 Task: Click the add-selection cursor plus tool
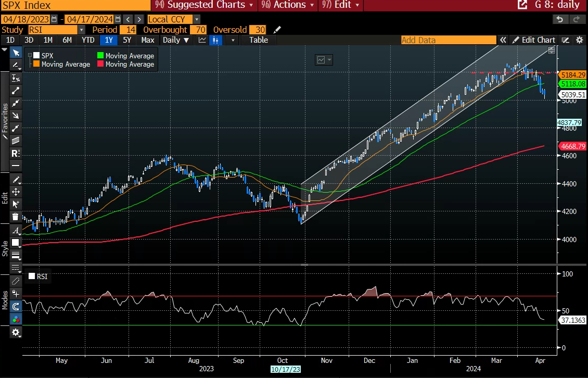point(16,204)
